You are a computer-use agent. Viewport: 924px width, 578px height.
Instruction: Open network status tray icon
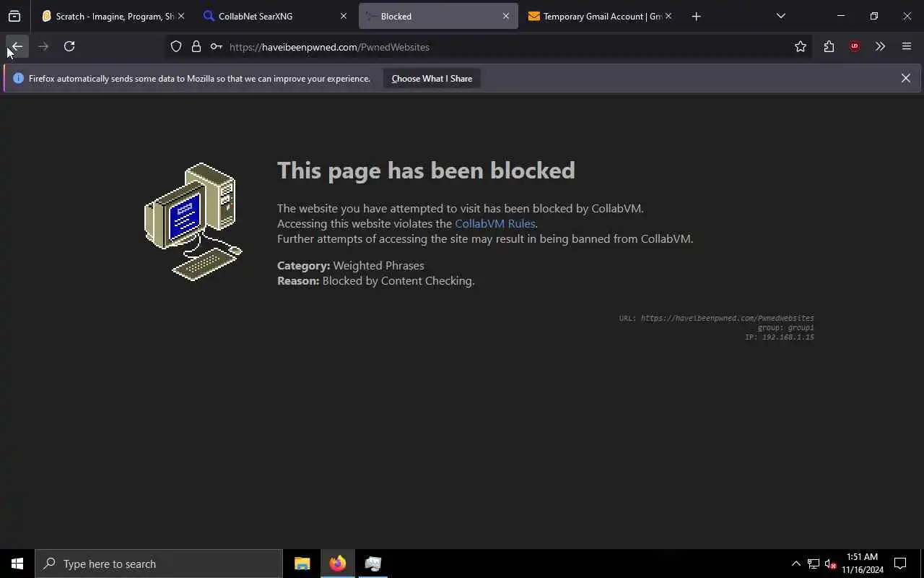click(x=814, y=564)
